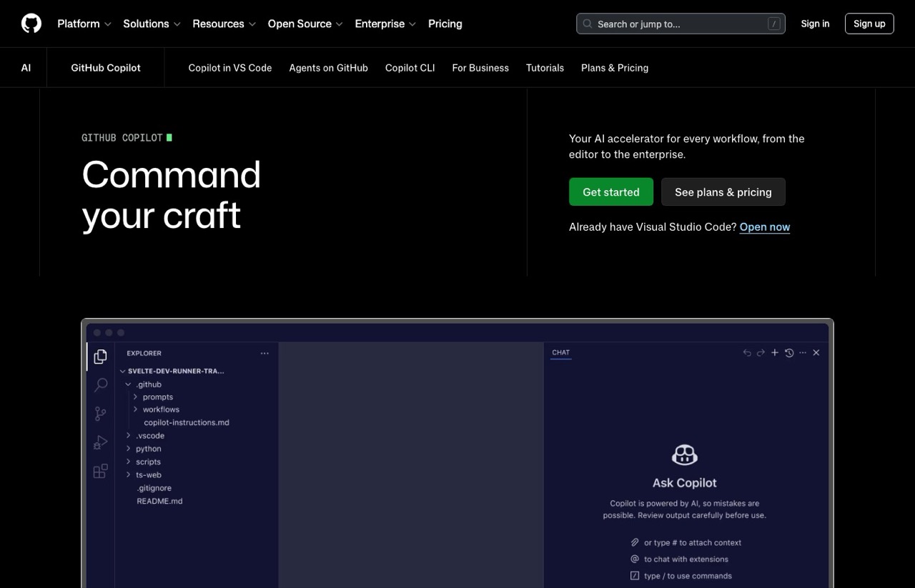Screen dimensions: 915x588
Task: Select GitHub Copilot in subnav
Action: point(106,68)
